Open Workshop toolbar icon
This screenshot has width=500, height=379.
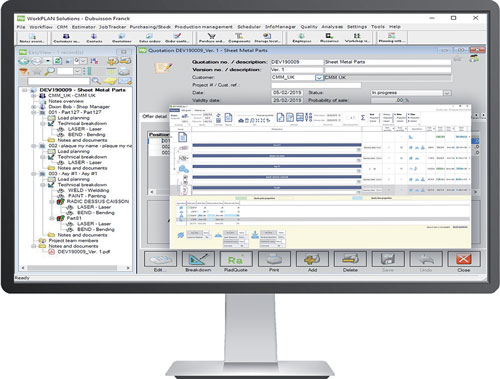point(357,37)
